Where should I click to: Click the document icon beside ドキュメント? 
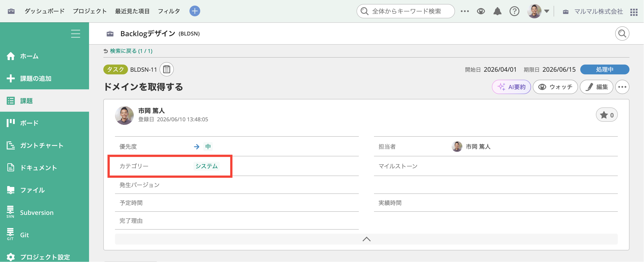[x=11, y=168]
